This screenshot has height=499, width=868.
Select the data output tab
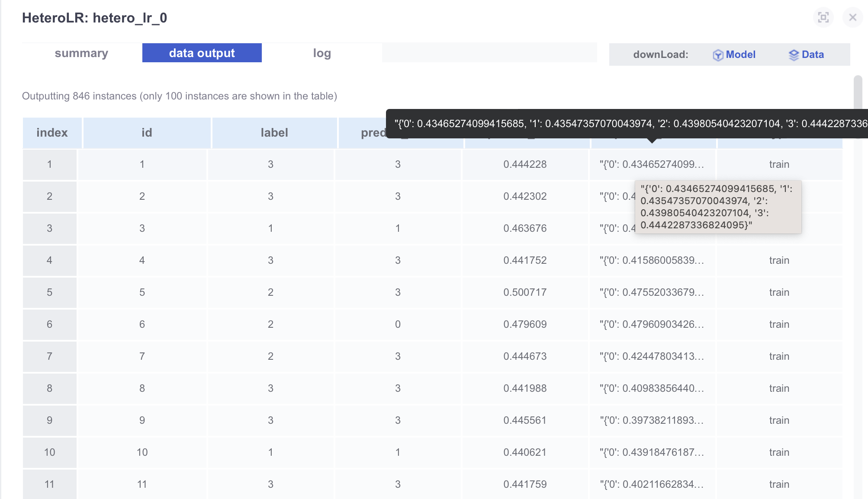[202, 53]
